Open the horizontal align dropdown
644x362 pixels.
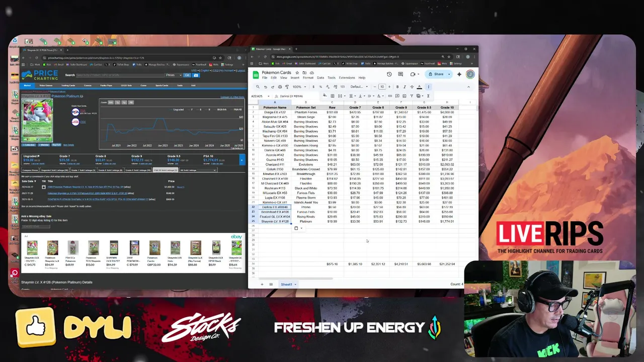[353, 96]
